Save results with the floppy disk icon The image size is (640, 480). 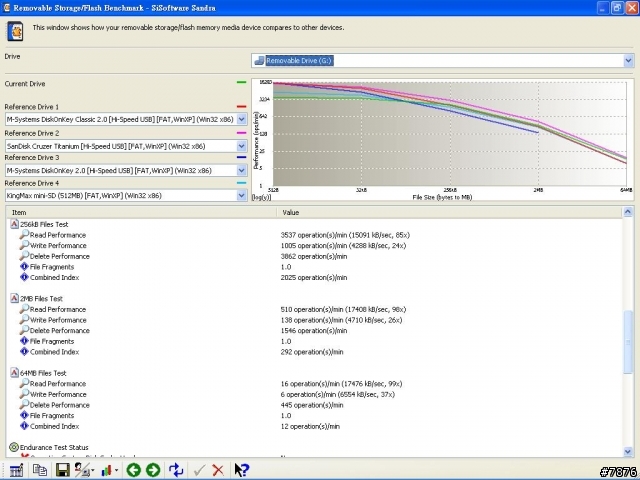62,470
